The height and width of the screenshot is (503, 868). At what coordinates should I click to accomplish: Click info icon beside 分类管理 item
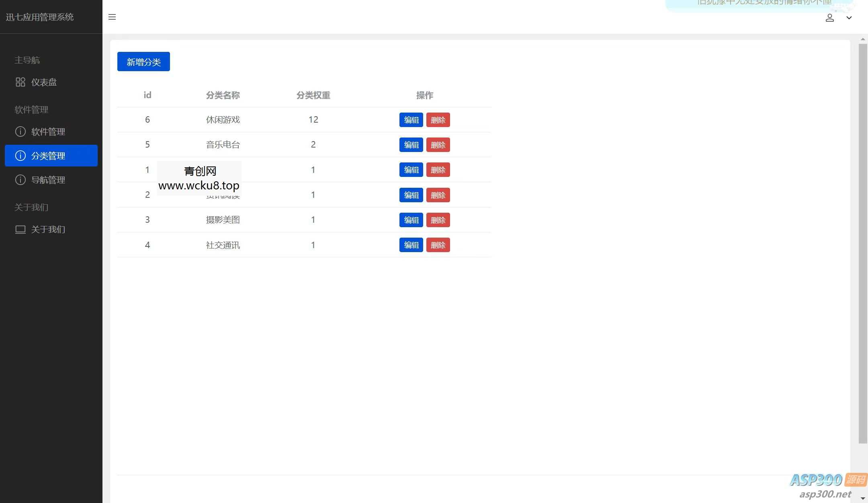pyautogui.click(x=20, y=156)
